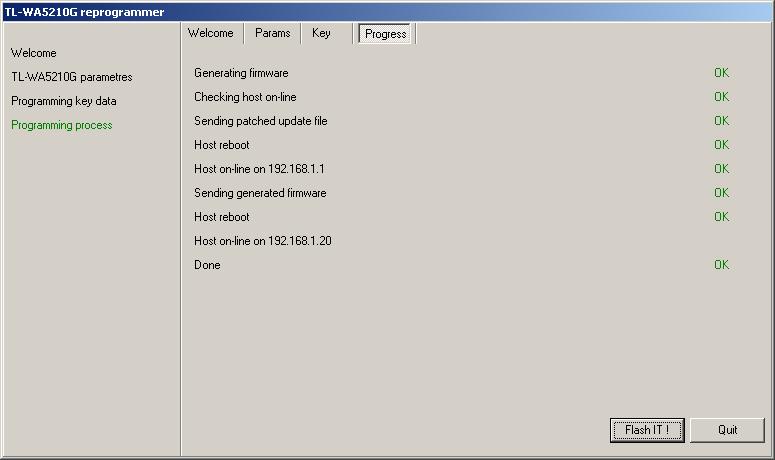The width and height of the screenshot is (775, 460).
Task: Click the Done step label
Action: tap(207, 265)
